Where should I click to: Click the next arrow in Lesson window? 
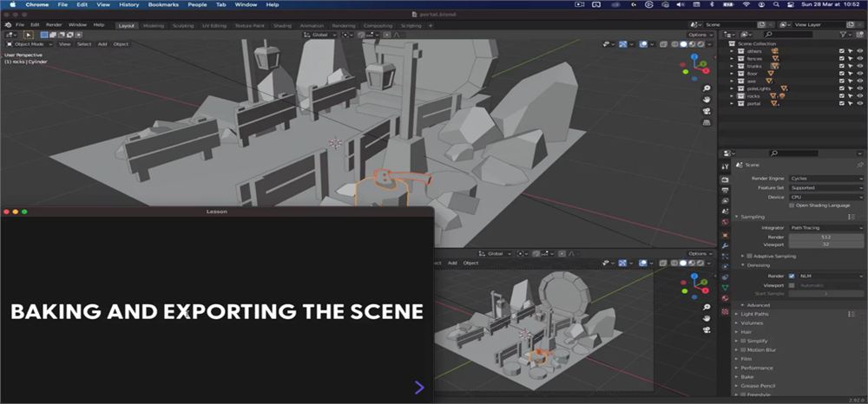tap(419, 388)
